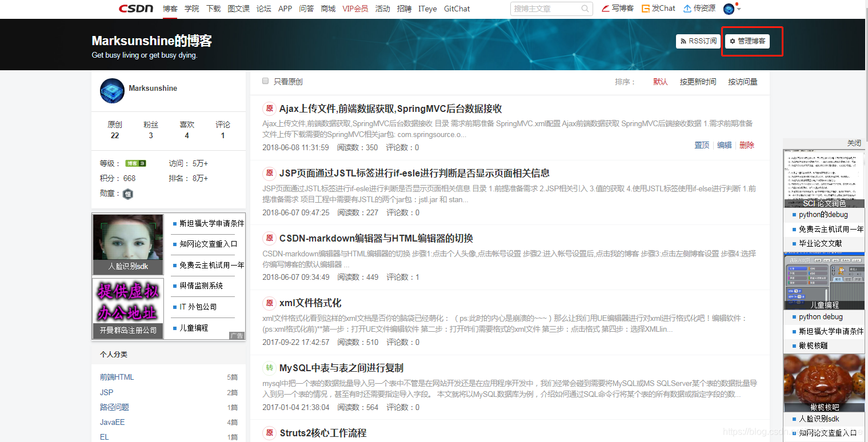Click the 原创 count 22

click(x=115, y=135)
